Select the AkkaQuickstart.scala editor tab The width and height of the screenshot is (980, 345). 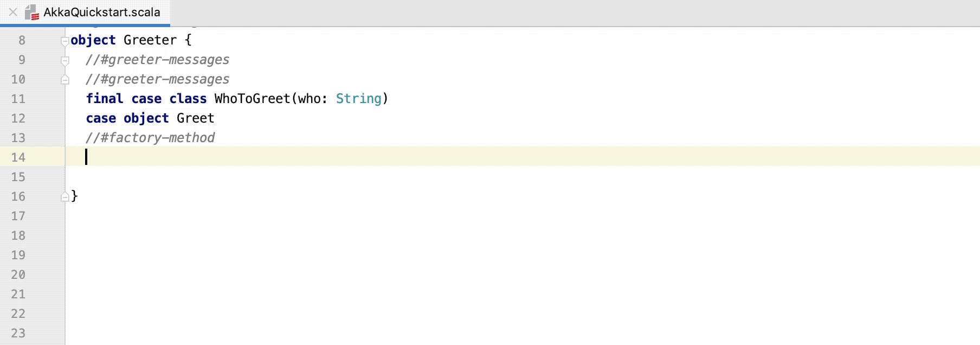102,12
